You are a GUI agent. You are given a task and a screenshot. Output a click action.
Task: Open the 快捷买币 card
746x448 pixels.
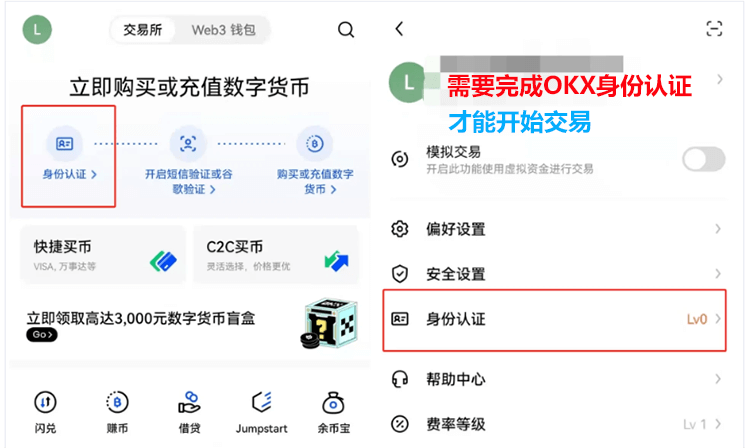103,255
